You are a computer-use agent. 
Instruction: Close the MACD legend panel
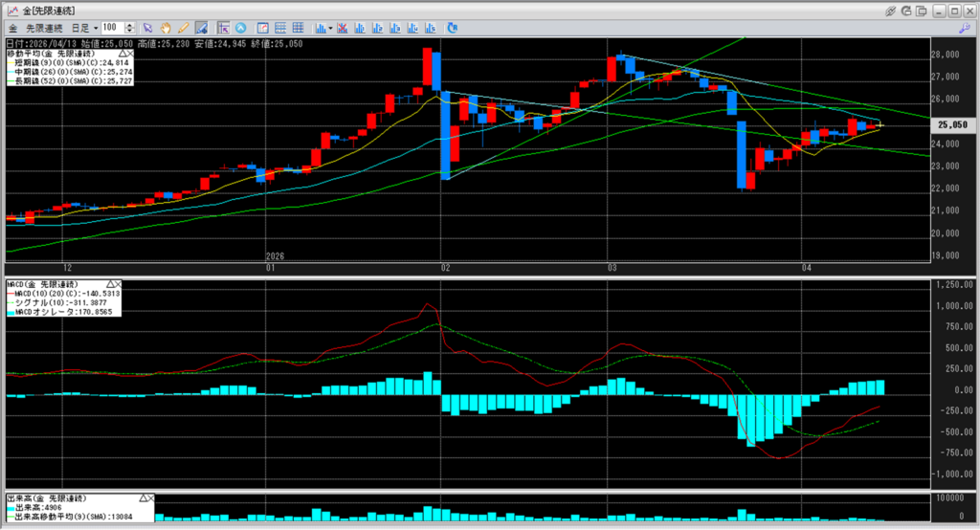(118, 284)
